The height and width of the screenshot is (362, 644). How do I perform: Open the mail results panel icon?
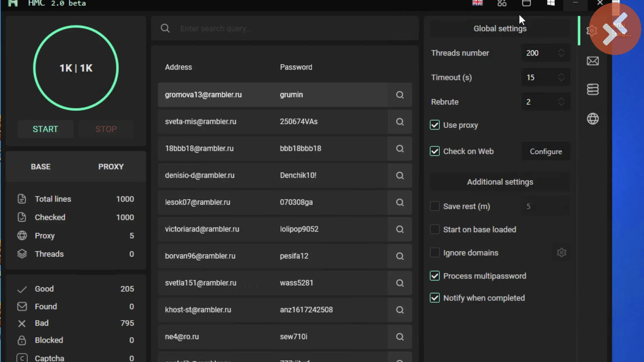(593, 61)
